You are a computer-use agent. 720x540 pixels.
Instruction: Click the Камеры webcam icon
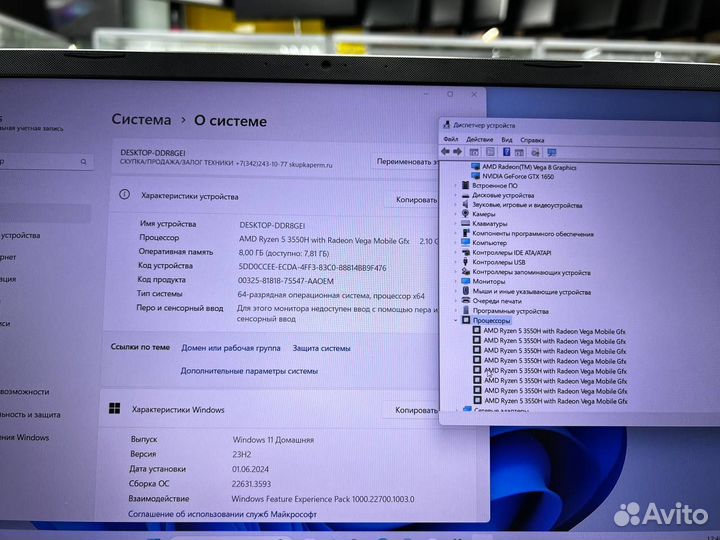[465, 214]
